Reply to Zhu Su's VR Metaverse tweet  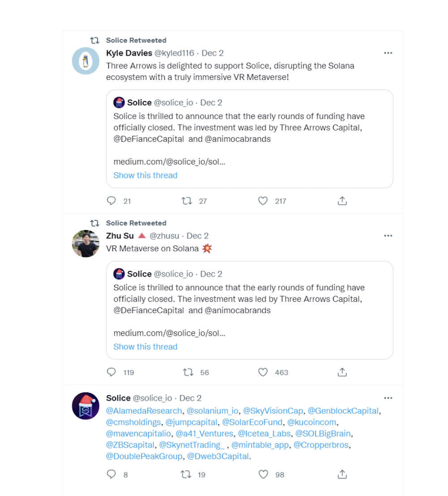pos(111,372)
